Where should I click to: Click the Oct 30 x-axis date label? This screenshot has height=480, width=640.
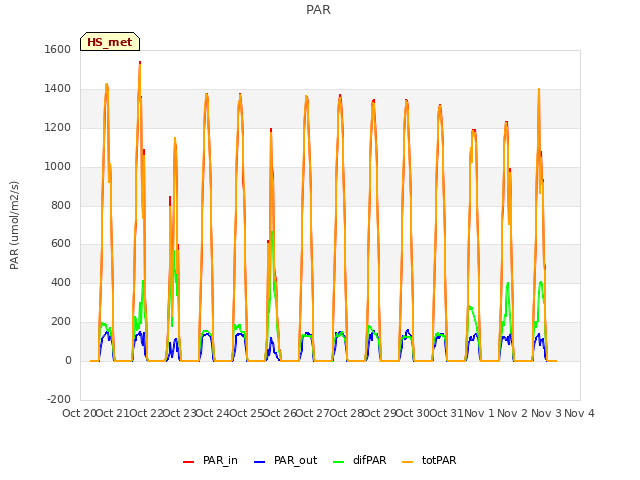click(413, 413)
